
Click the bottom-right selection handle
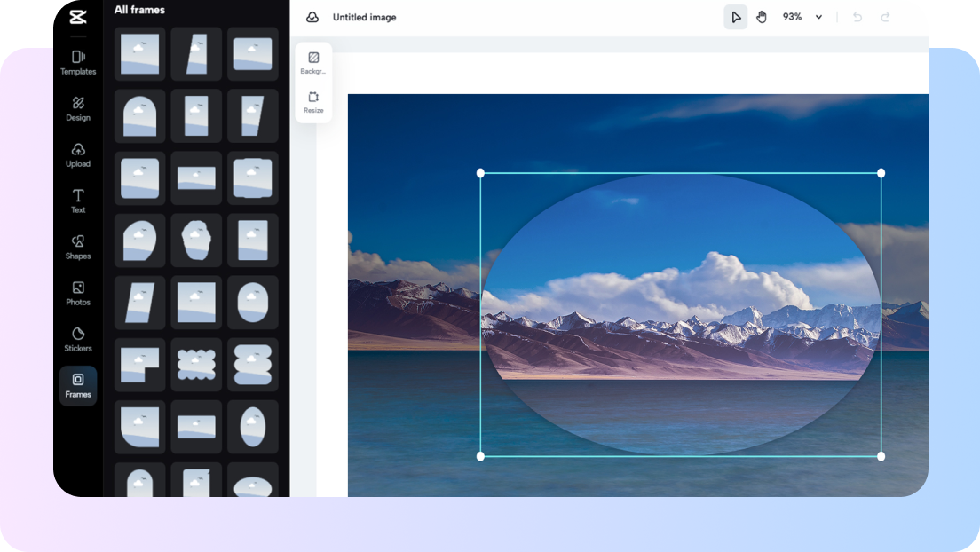[881, 456]
